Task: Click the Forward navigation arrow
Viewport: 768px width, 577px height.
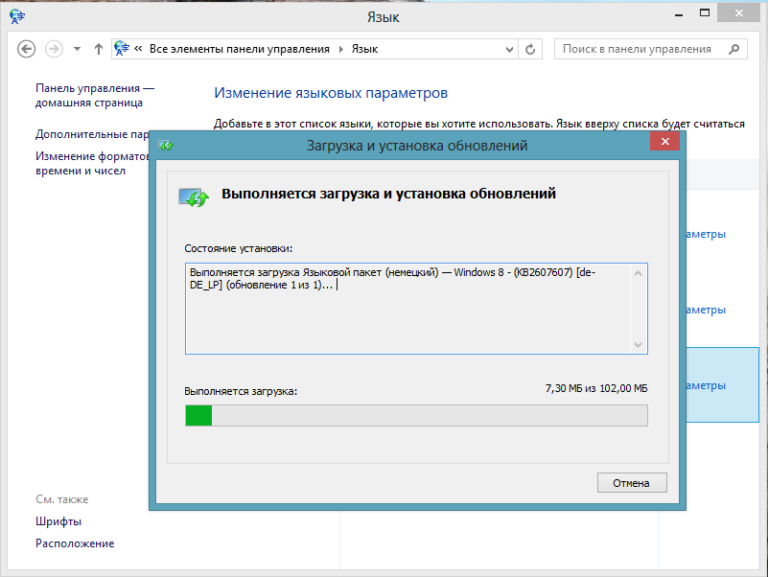Action: coord(54,49)
